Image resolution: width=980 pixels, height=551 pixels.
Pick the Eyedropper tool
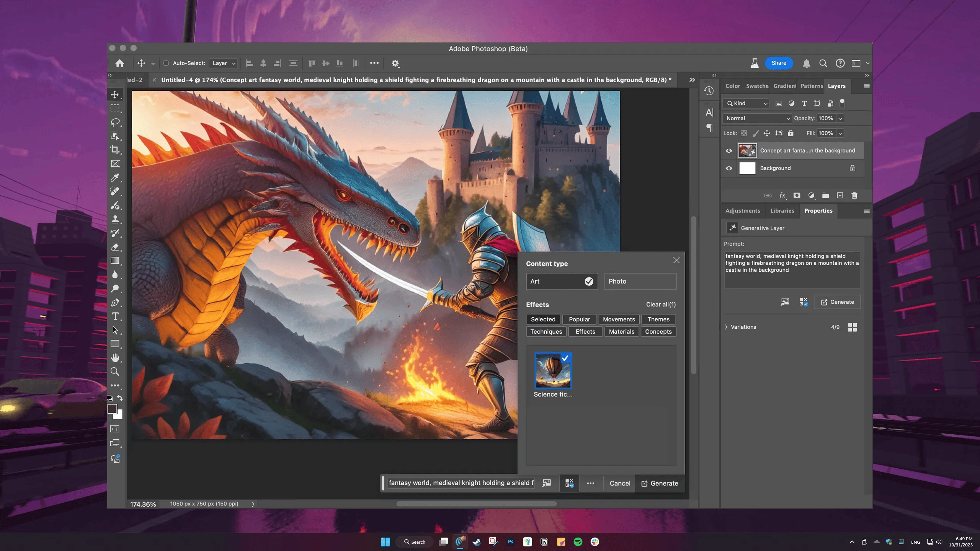(115, 178)
